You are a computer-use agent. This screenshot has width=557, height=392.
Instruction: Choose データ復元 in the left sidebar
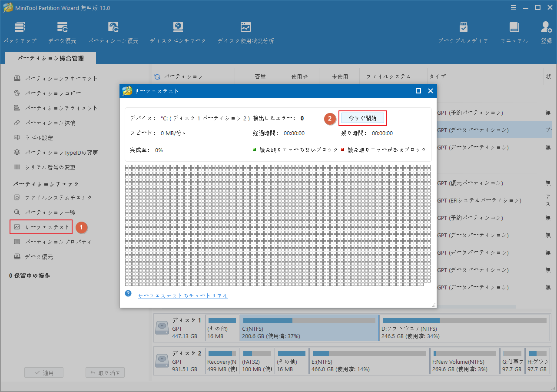pos(33,256)
